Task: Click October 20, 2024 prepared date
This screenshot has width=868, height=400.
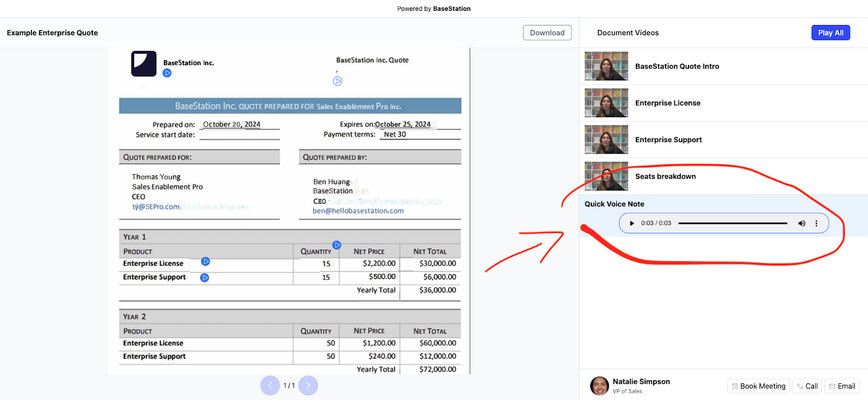Action: (x=232, y=124)
